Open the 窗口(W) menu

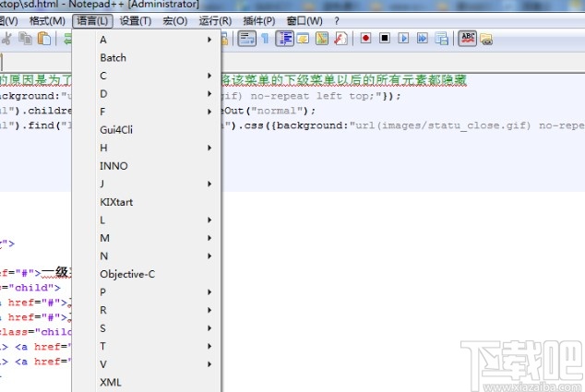[304, 21]
